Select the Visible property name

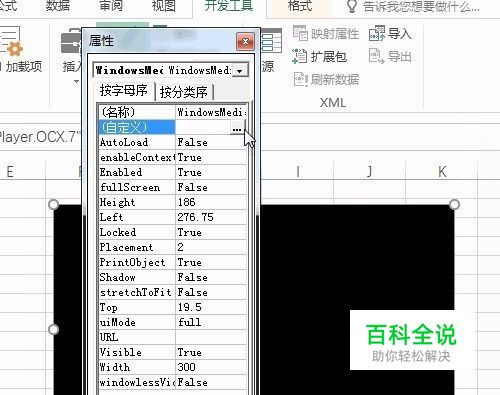[137, 352]
